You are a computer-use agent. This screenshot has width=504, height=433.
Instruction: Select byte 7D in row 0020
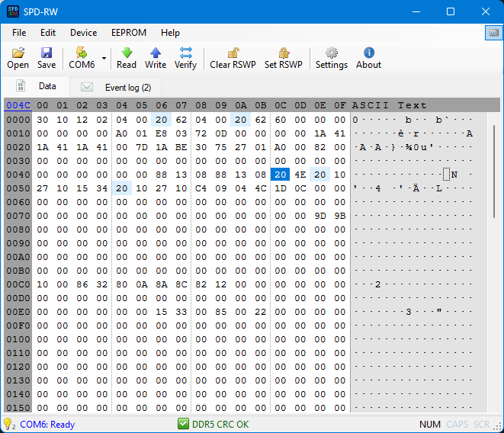pos(141,147)
